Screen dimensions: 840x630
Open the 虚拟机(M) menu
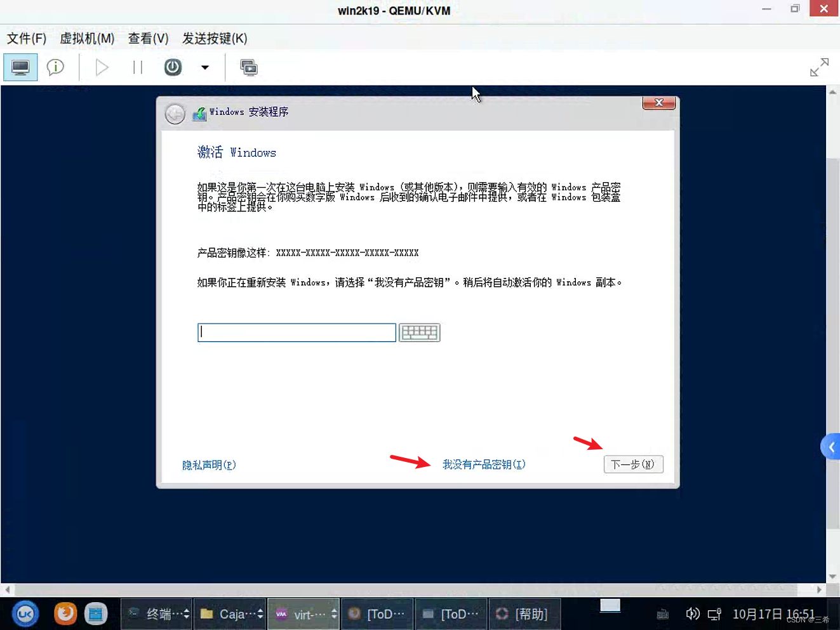(x=87, y=38)
